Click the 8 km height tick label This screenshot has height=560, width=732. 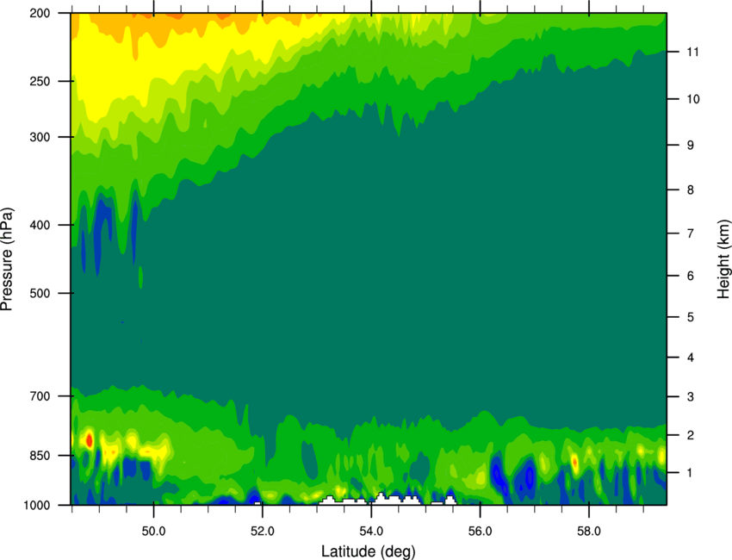pyautogui.click(x=691, y=190)
